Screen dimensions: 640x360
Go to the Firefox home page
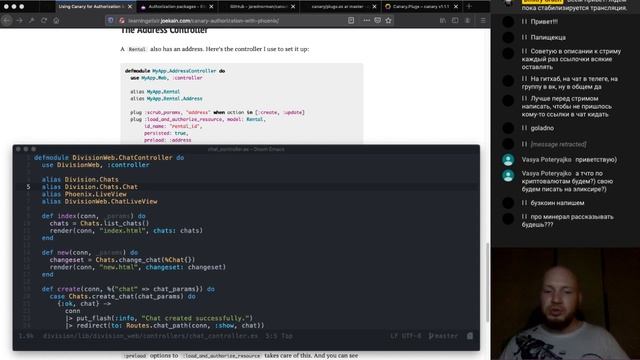pyautogui.click(x=56, y=20)
